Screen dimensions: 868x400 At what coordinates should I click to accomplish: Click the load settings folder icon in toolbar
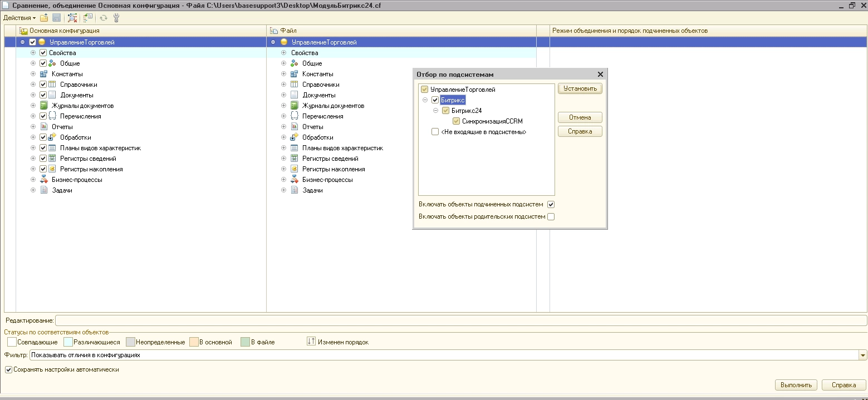pyautogui.click(x=44, y=18)
